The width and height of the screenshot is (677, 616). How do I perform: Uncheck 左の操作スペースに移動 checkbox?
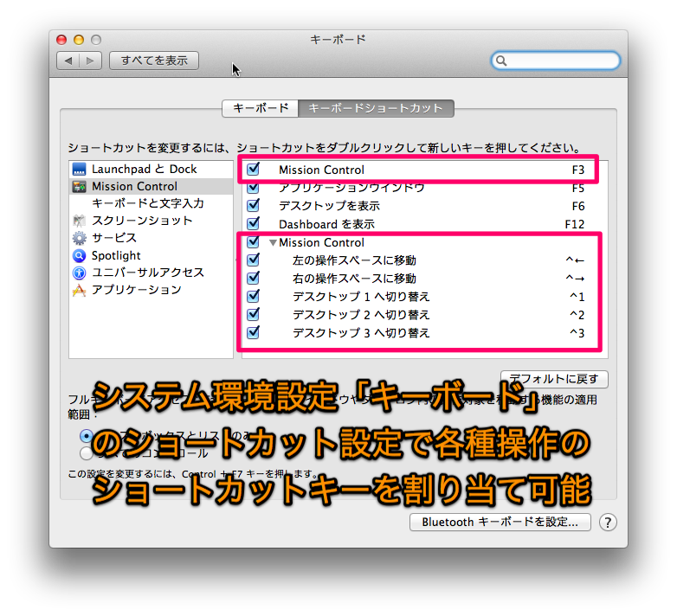click(254, 260)
